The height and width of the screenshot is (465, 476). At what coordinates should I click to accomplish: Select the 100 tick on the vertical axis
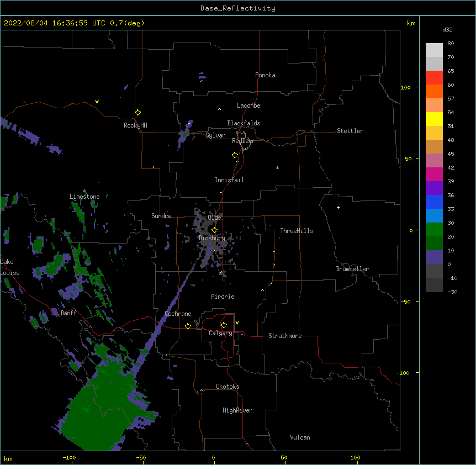click(x=405, y=87)
